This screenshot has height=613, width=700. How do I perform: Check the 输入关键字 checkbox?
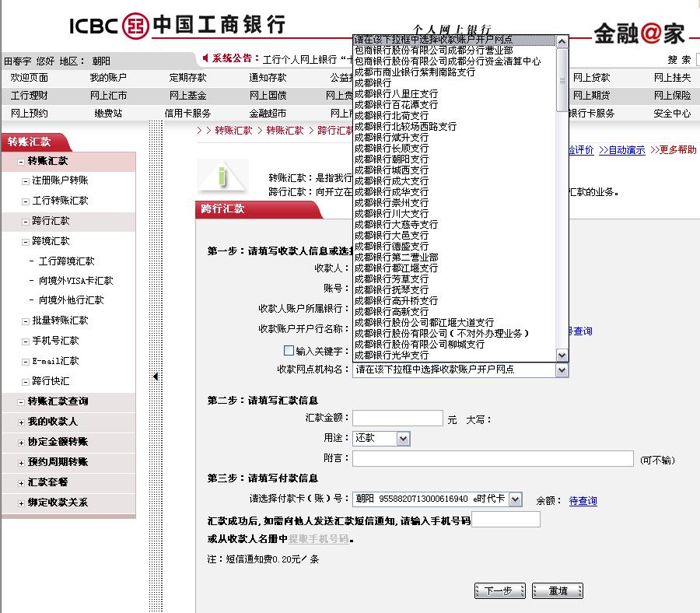coord(289,351)
